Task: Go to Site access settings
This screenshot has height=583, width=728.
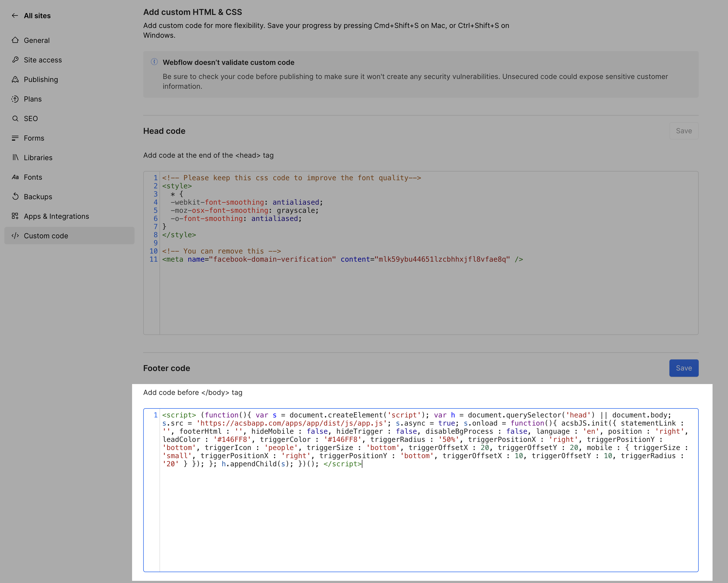Action: coord(69,60)
